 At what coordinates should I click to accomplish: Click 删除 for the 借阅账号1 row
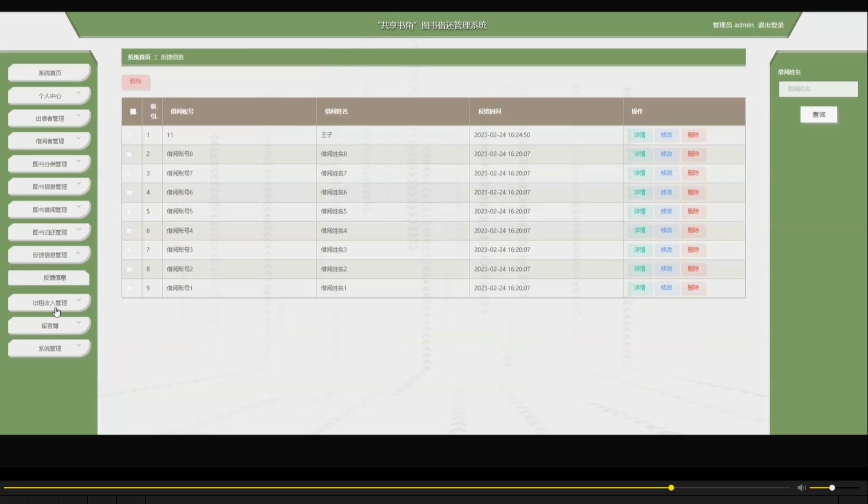[693, 288]
